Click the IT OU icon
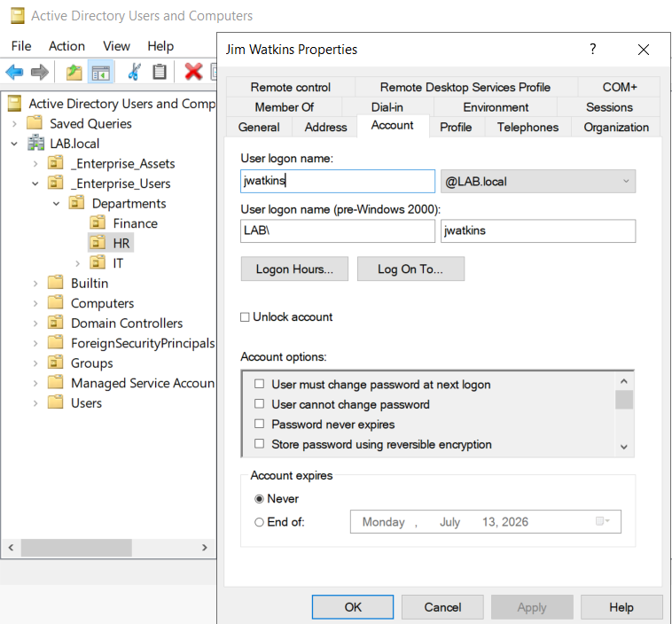This screenshot has height=624, width=672. click(98, 262)
